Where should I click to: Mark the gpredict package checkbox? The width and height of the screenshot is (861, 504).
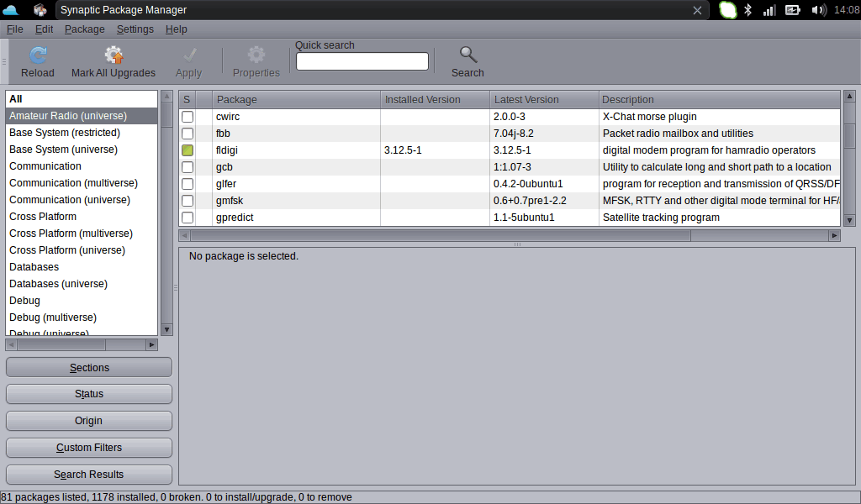188,218
